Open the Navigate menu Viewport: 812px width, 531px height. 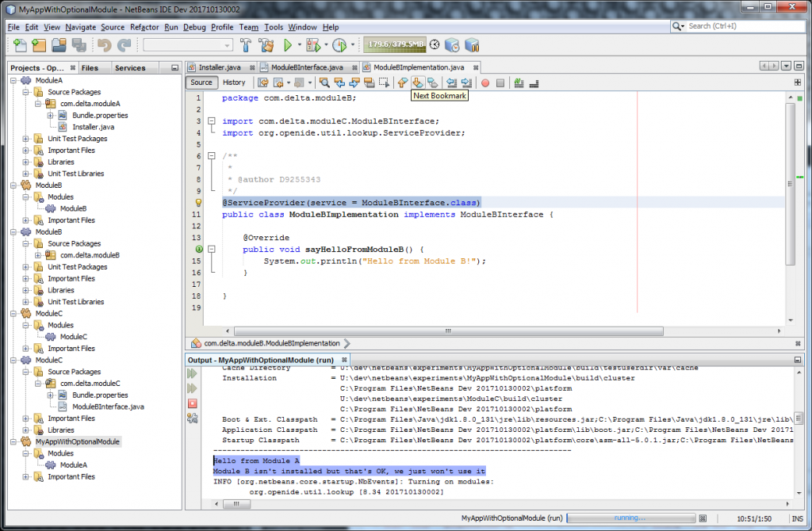80,27
